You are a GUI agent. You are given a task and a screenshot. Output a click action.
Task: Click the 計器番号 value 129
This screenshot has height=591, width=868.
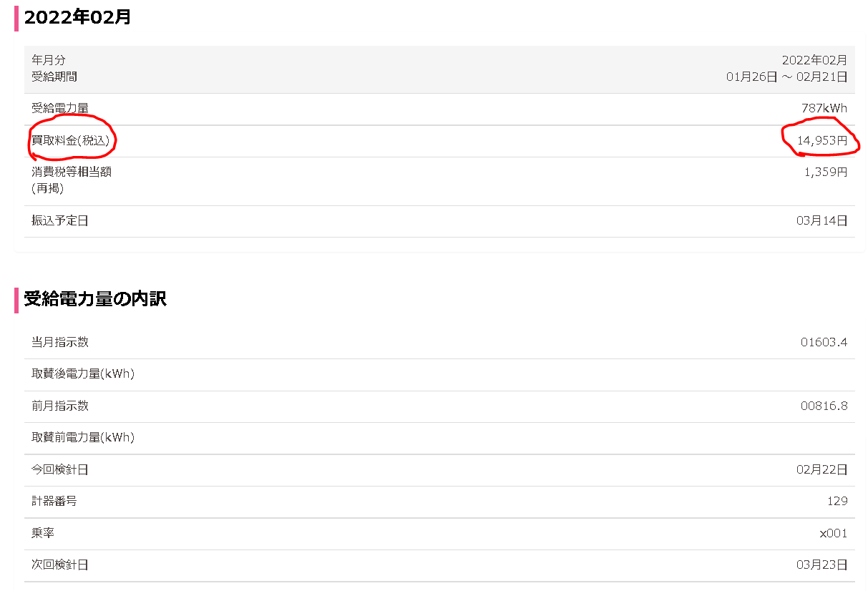(837, 501)
